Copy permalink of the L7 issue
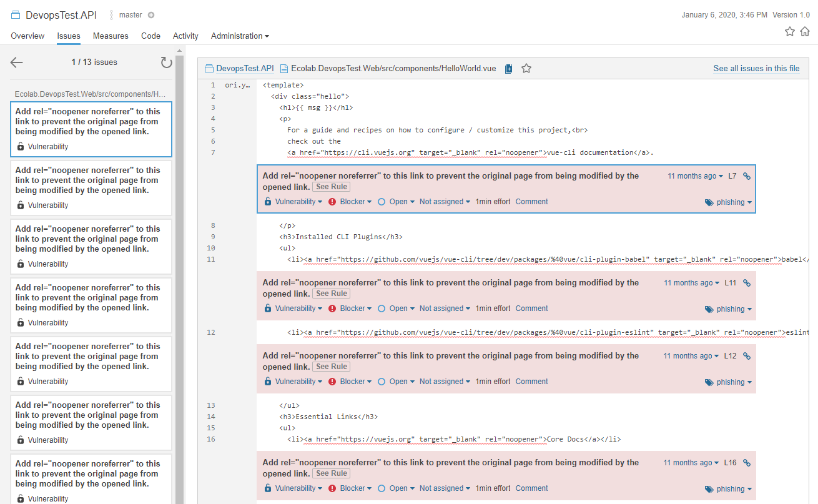 click(x=747, y=176)
